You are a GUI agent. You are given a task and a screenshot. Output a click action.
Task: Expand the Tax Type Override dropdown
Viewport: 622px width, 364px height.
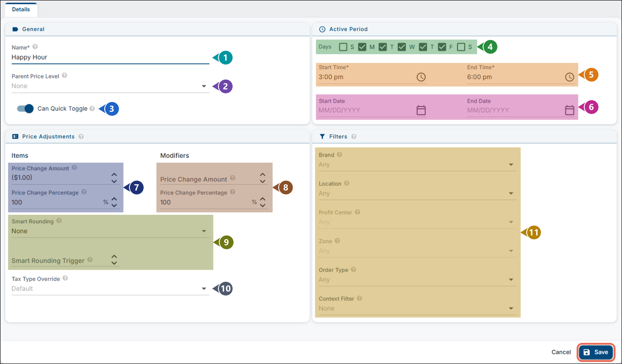point(111,289)
